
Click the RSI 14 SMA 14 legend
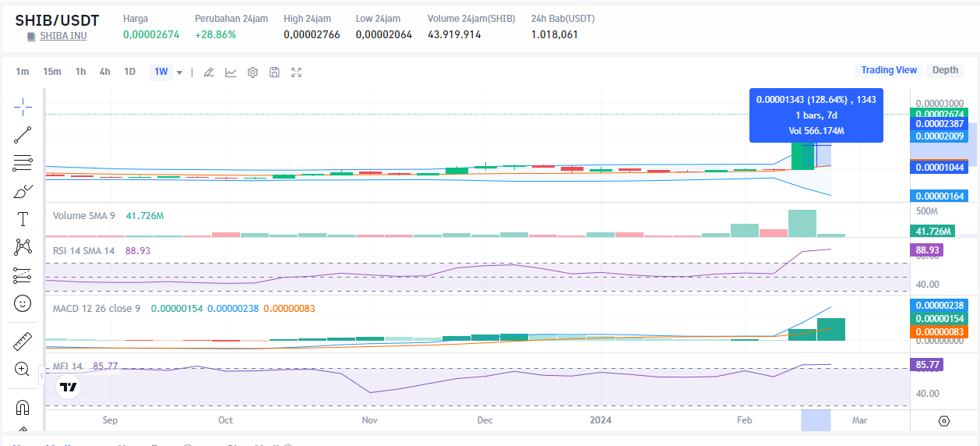[83, 251]
